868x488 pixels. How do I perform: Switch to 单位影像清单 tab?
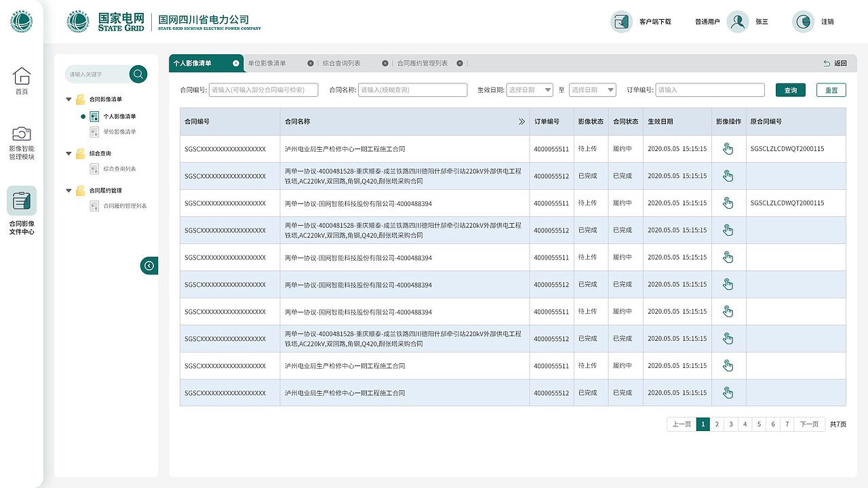click(x=267, y=63)
